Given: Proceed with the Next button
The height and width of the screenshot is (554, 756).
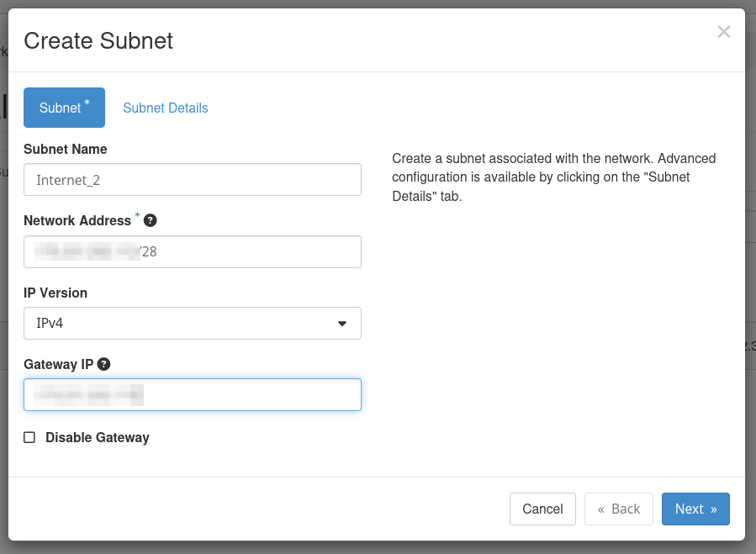Looking at the screenshot, I should (695, 509).
